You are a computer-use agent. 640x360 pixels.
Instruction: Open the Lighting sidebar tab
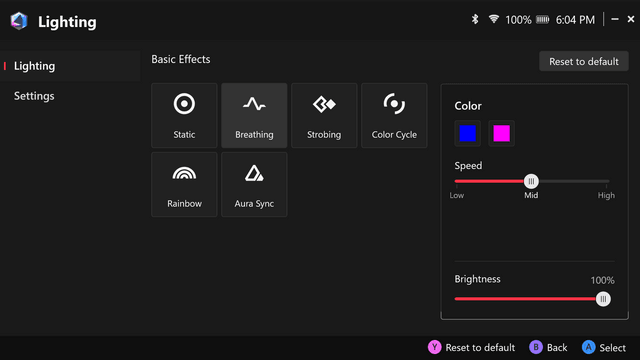[70, 66]
